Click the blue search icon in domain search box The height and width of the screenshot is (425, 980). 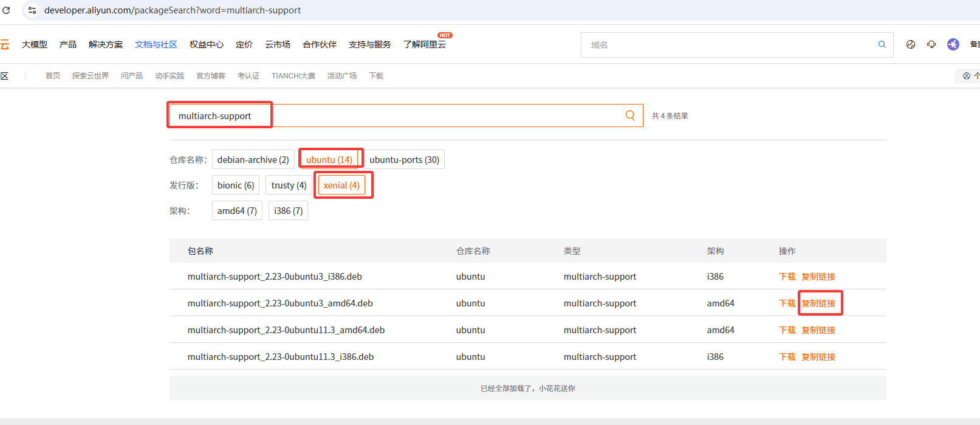(882, 44)
